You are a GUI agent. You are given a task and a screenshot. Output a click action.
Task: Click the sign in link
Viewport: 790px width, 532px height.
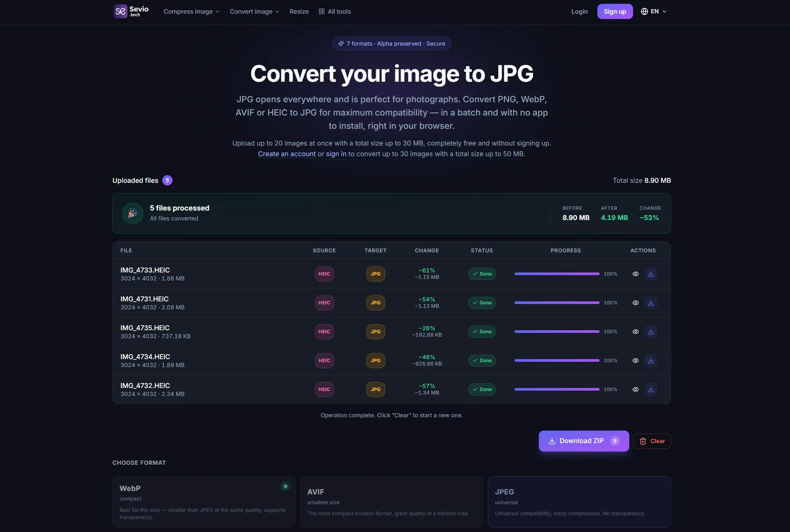pyautogui.click(x=336, y=154)
